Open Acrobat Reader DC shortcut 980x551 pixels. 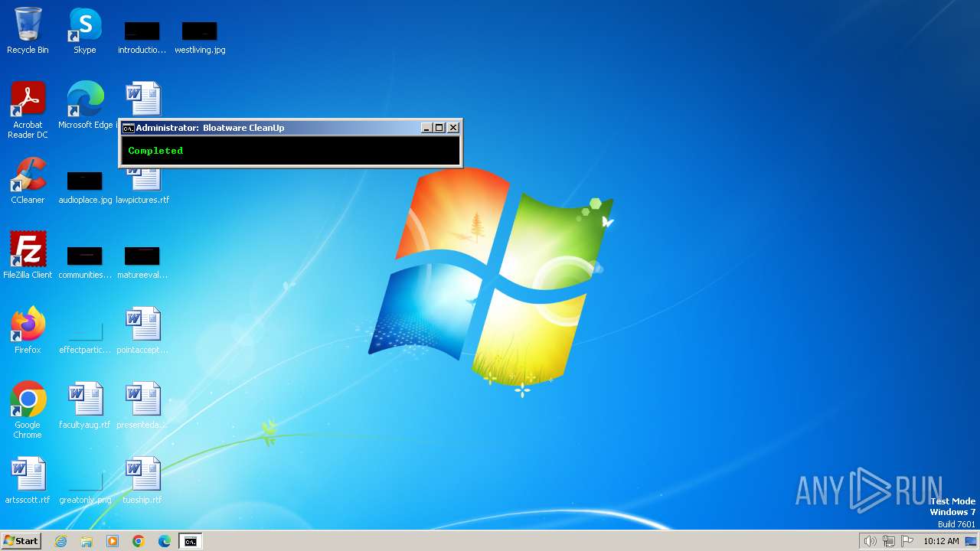[28, 110]
